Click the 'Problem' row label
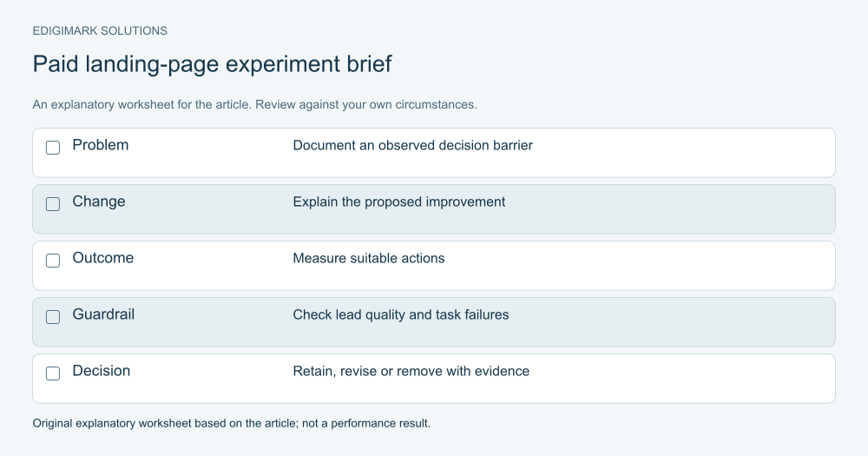This screenshot has height=456, width=868. click(x=100, y=145)
